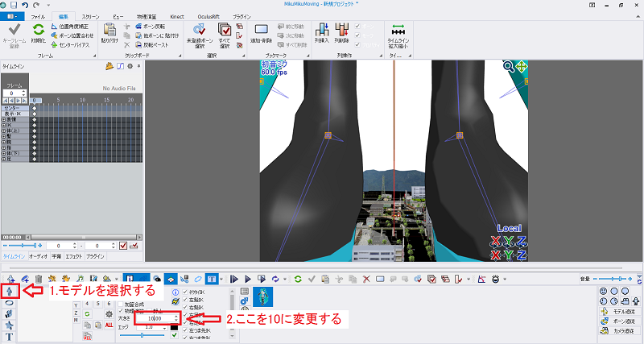
Task: Expand the 指 timeline group
Action: click(x=4, y=147)
